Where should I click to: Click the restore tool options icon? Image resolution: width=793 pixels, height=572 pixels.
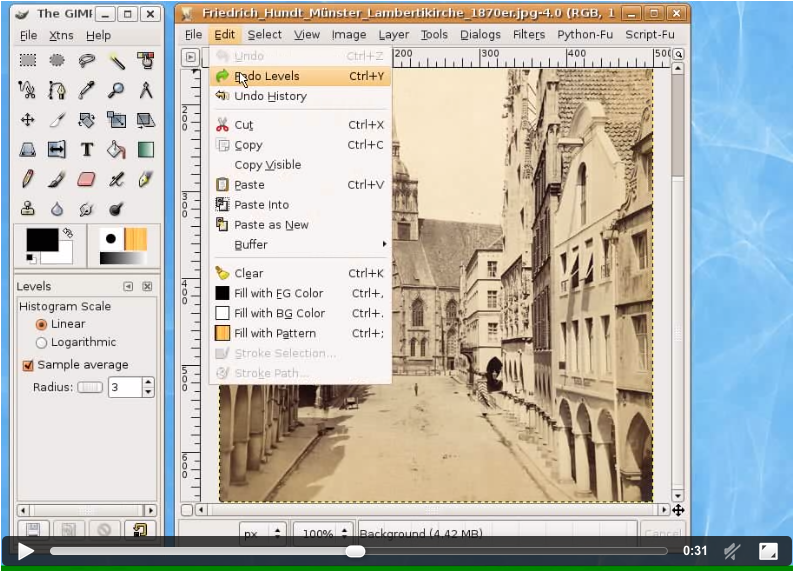(x=140, y=530)
